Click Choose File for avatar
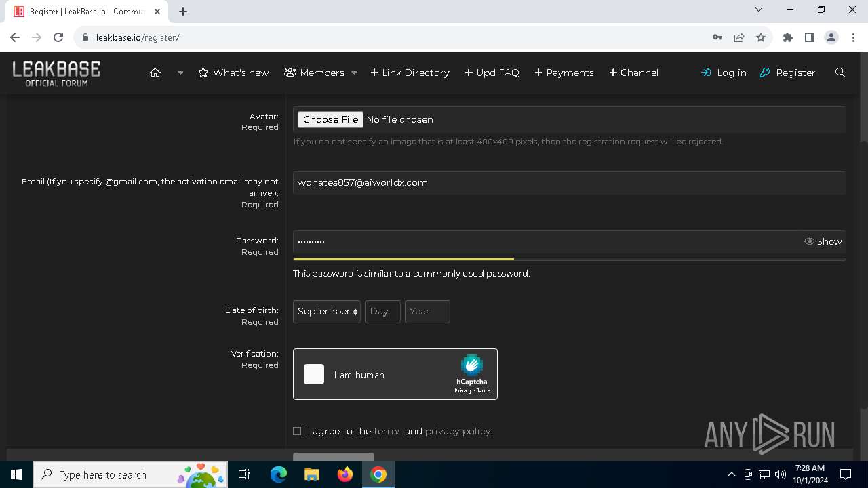This screenshot has width=868, height=488. pyautogui.click(x=330, y=119)
